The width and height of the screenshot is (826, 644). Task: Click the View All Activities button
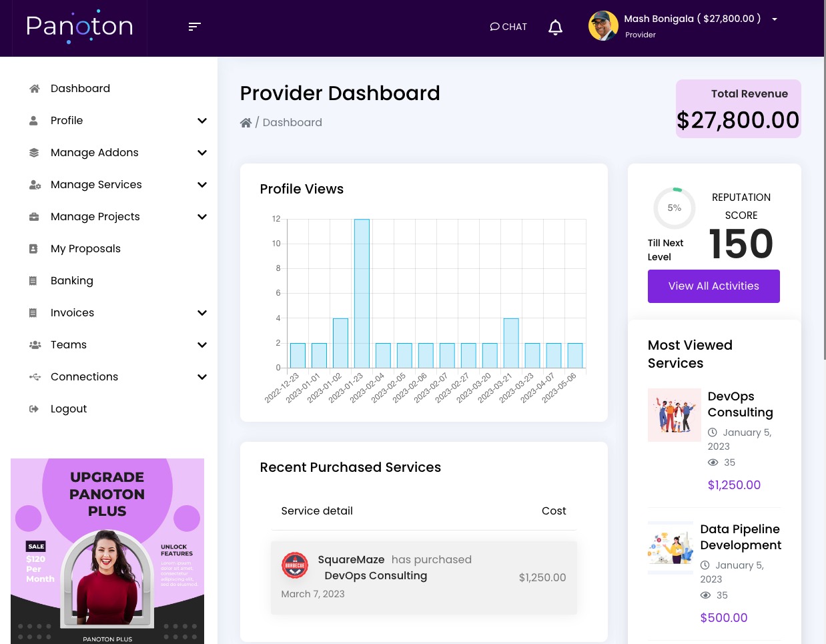tap(714, 286)
